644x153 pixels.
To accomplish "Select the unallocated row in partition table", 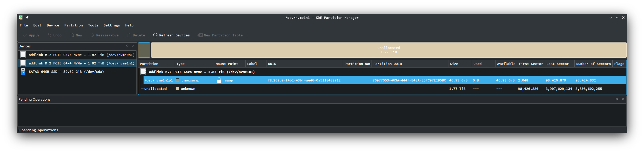I will tap(155, 89).
